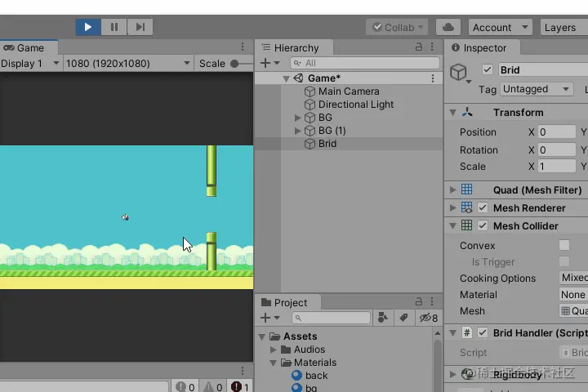Open the Account dropdown
The height and width of the screenshot is (392, 588).
501,28
